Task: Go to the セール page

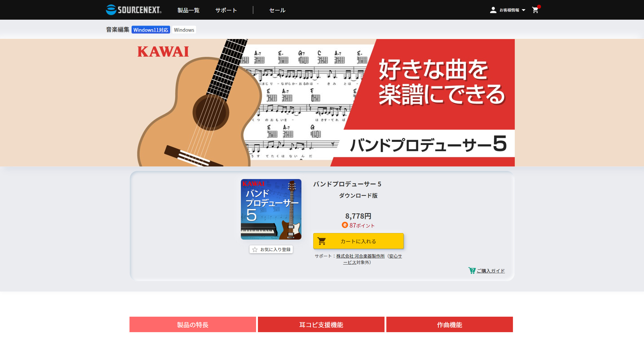Action: coord(277,10)
